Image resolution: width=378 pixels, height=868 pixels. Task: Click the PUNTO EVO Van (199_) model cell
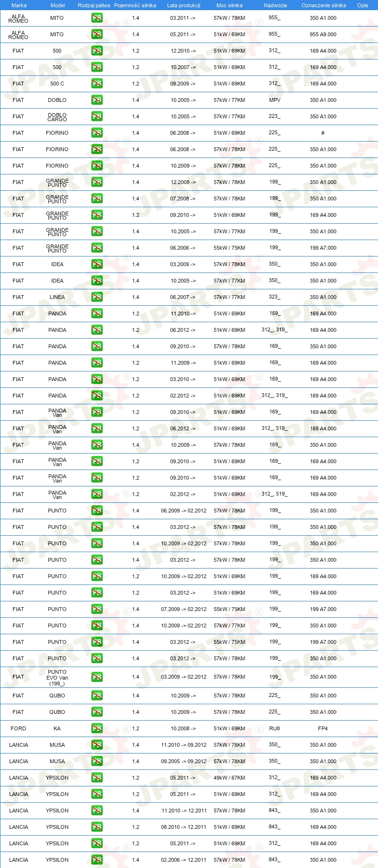click(57, 678)
